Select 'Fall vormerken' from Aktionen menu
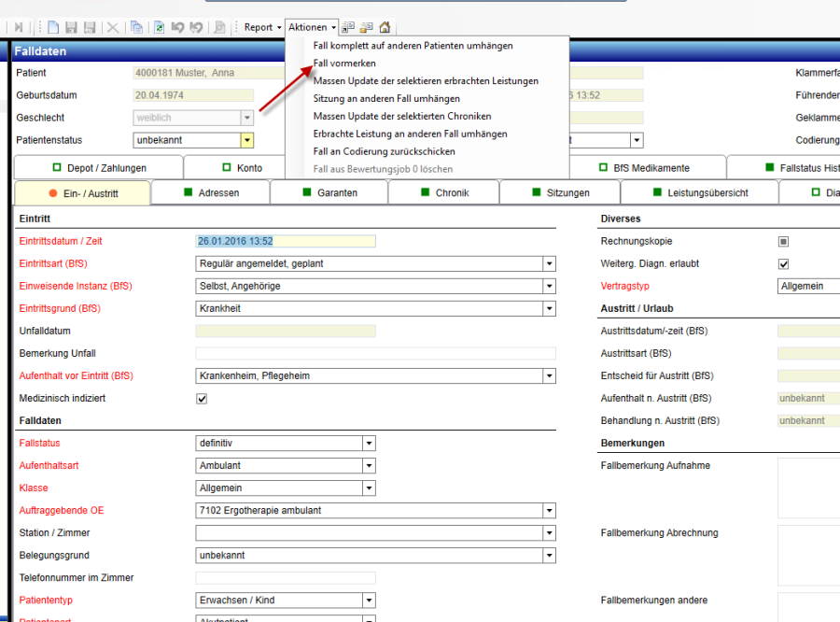The width and height of the screenshot is (840, 622). click(x=344, y=63)
